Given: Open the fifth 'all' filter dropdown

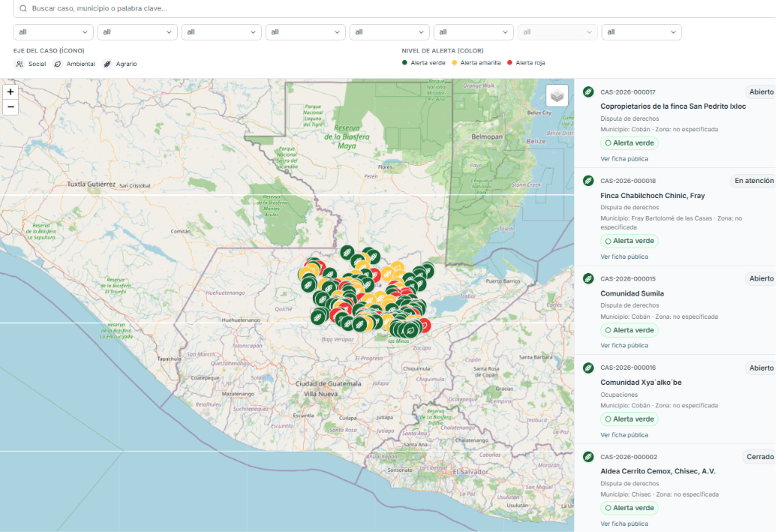Looking at the screenshot, I should point(390,32).
